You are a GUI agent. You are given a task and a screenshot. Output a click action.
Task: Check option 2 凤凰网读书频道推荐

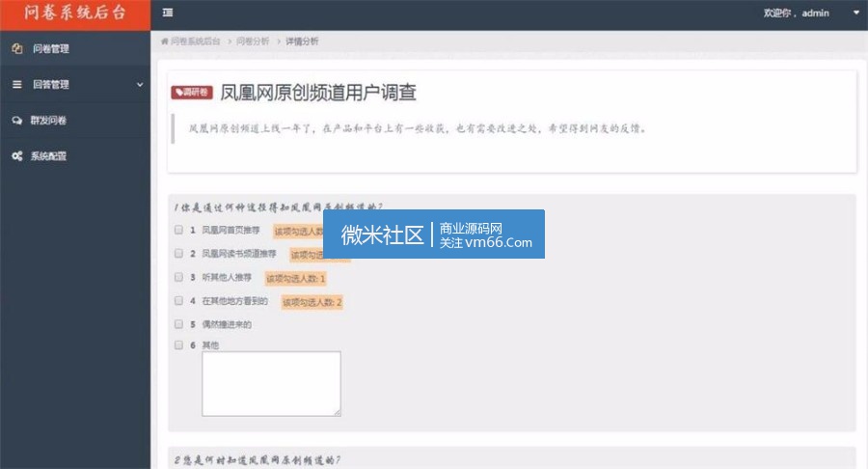point(178,254)
